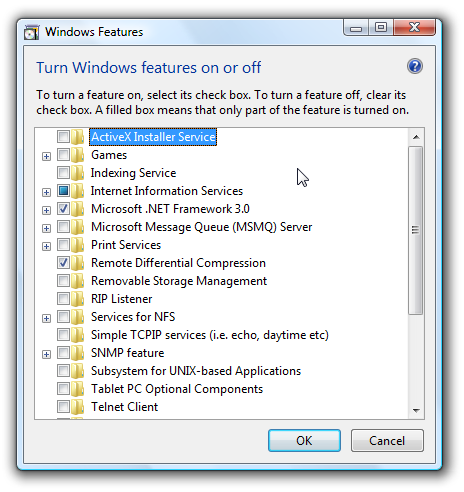Click folder icon next to Indexing Service

coord(78,173)
